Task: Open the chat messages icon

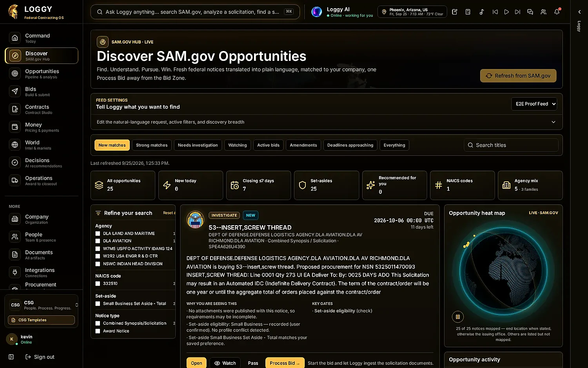Action: pyautogui.click(x=530, y=12)
